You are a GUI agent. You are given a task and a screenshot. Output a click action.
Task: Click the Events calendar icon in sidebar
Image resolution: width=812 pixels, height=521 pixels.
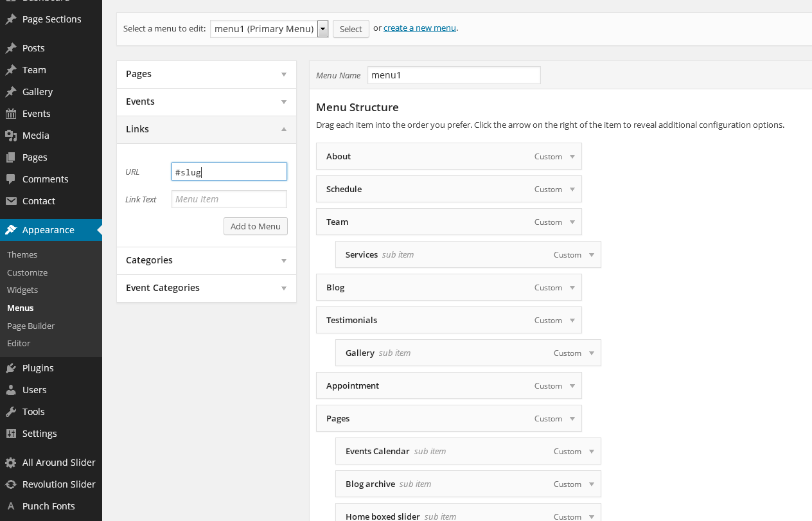tap(11, 114)
